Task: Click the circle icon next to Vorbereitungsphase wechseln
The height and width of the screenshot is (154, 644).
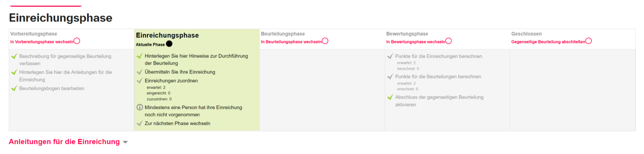Action: 77,41
